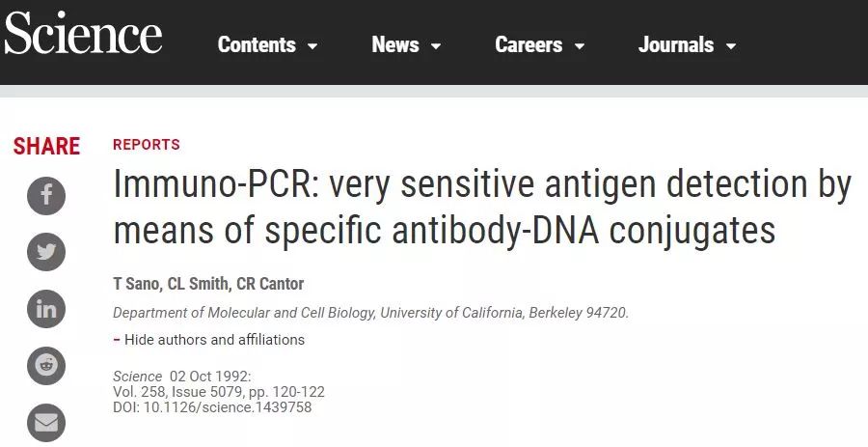Expand the Careers dropdown arrow

(580, 46)
